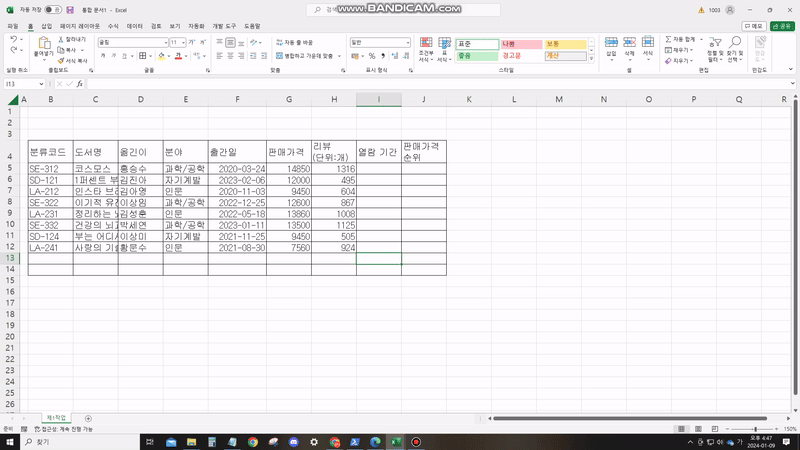Toggle left horizontal text alignment
The width and height of the screenshot is (800, 450).
point(219,56)
